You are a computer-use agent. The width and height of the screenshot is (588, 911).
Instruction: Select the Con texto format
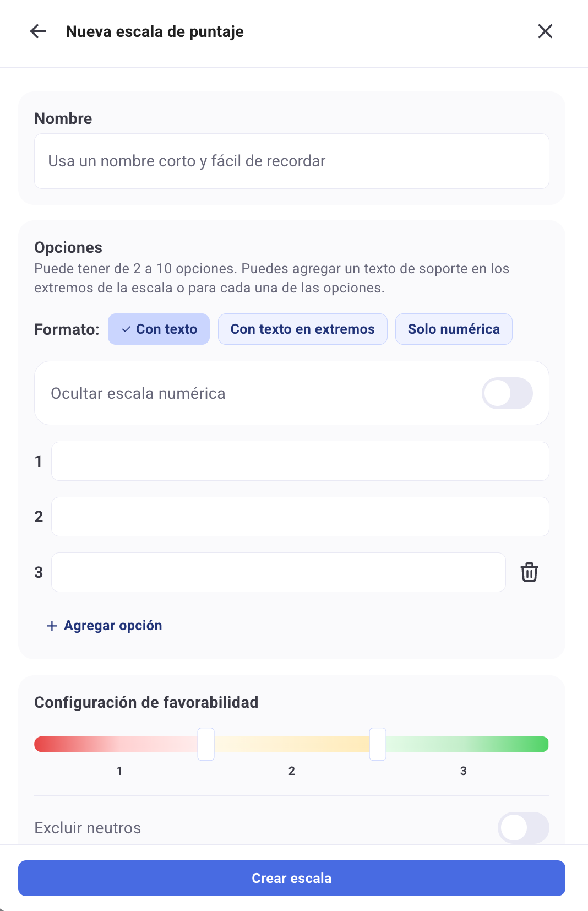[159, 329]
